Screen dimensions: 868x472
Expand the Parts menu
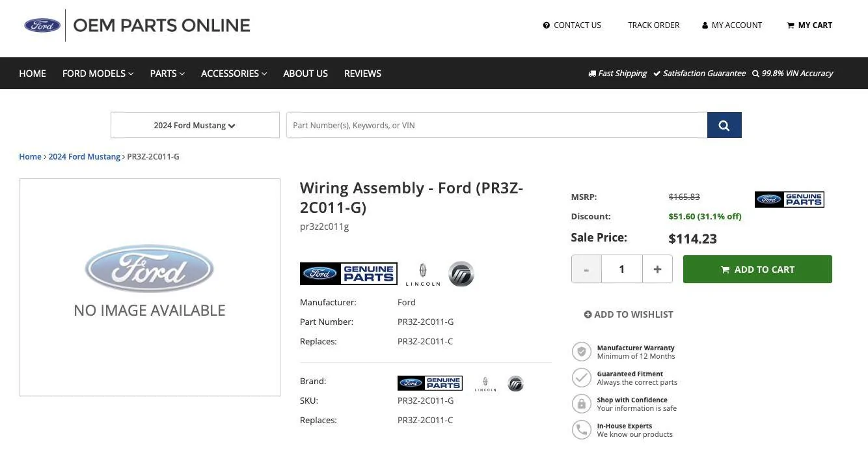(x=167, y=74)
